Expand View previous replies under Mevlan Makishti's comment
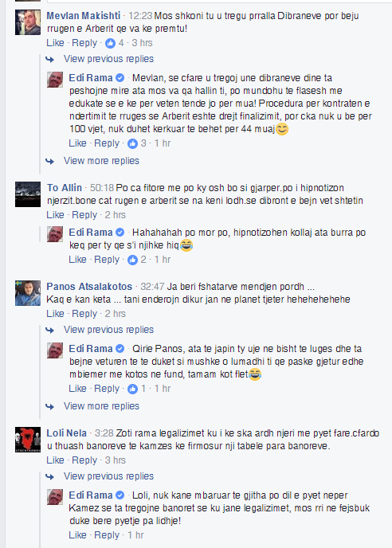This screenshot has width=392, height=548. tap(108, 59)
